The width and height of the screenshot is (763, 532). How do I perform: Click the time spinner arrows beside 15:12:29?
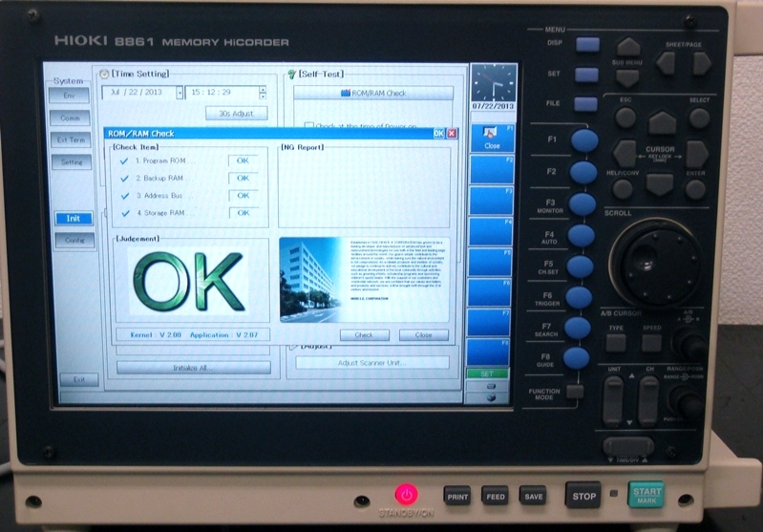coord(263,93)
